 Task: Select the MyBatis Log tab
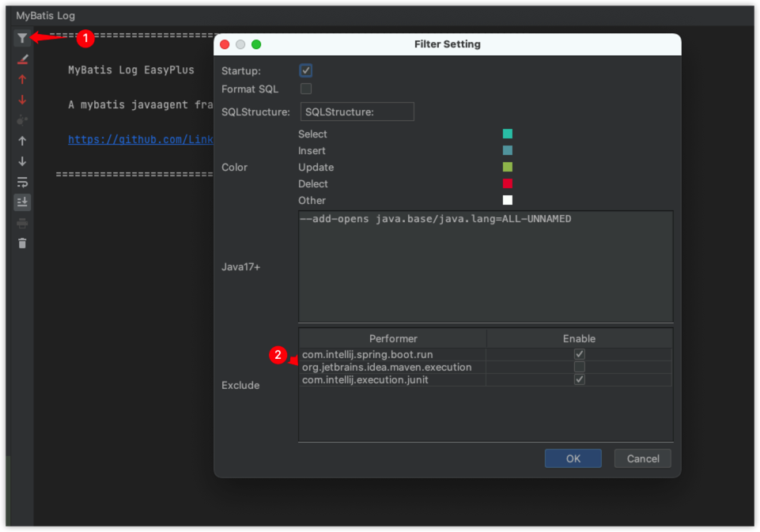pos(45,15)
